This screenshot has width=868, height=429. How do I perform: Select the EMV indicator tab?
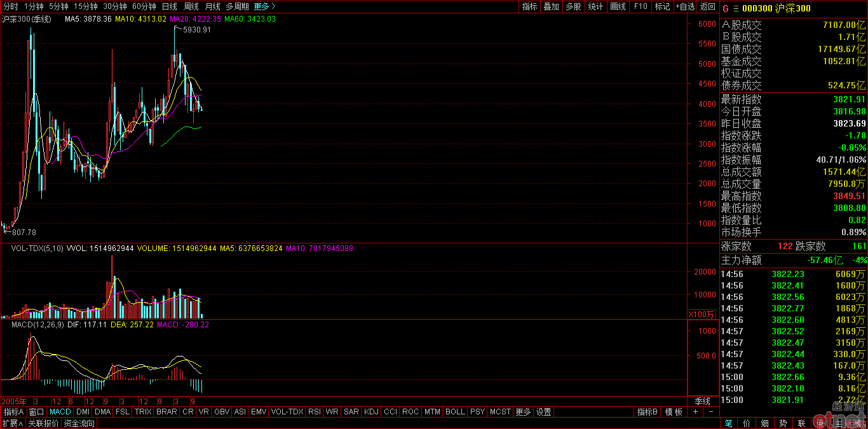[259, 412]
